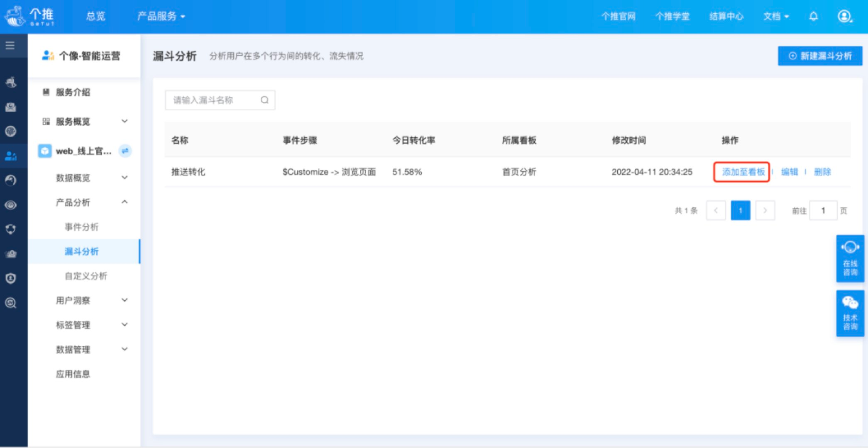Click the eighth icon in the dark rail

pos(11,254)
